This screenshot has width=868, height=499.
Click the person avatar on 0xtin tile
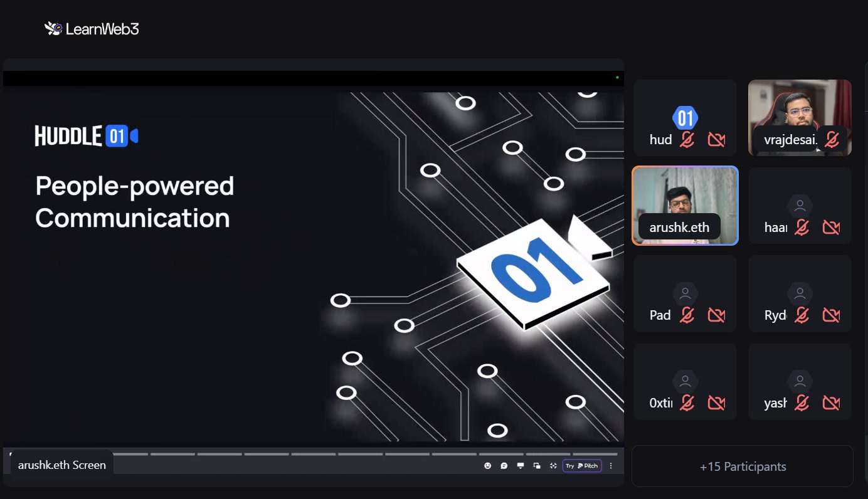click(685, 381)
